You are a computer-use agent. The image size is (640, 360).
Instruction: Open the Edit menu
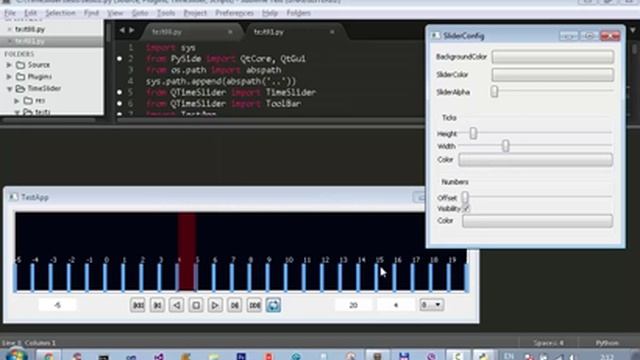tap(31, 13)
